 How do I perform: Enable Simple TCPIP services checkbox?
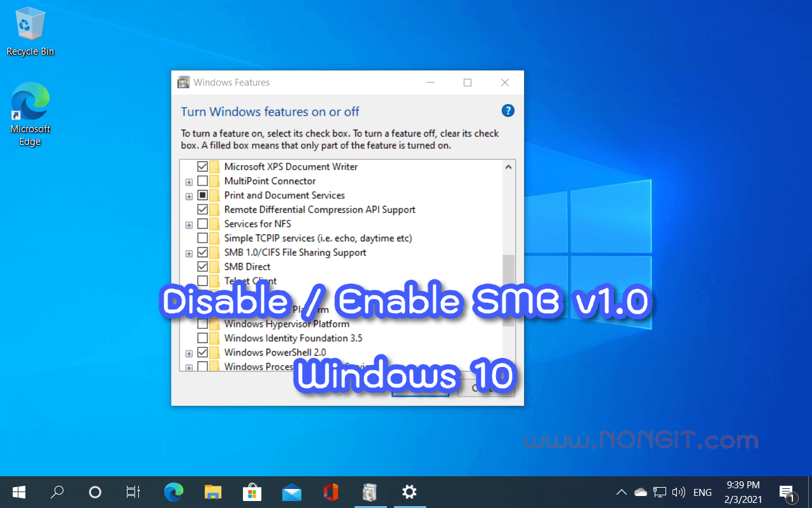coord(202,238)
